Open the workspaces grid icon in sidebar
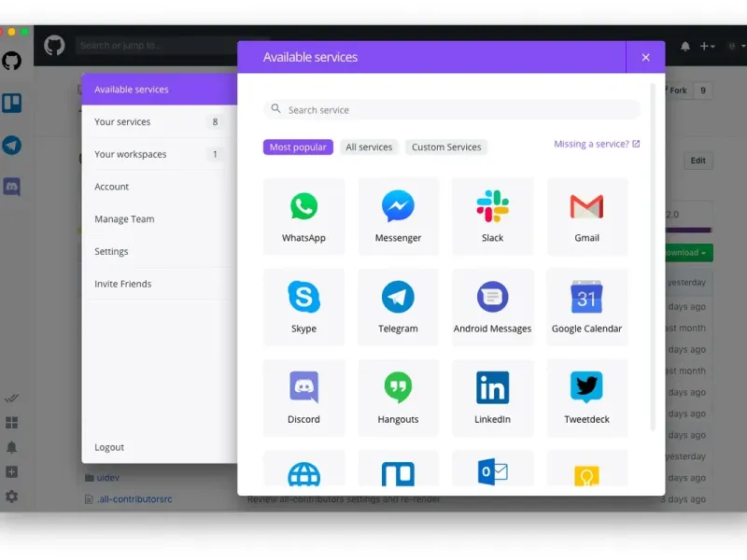Viewport: 747px width, 560px height. click(x=11, y=423)
